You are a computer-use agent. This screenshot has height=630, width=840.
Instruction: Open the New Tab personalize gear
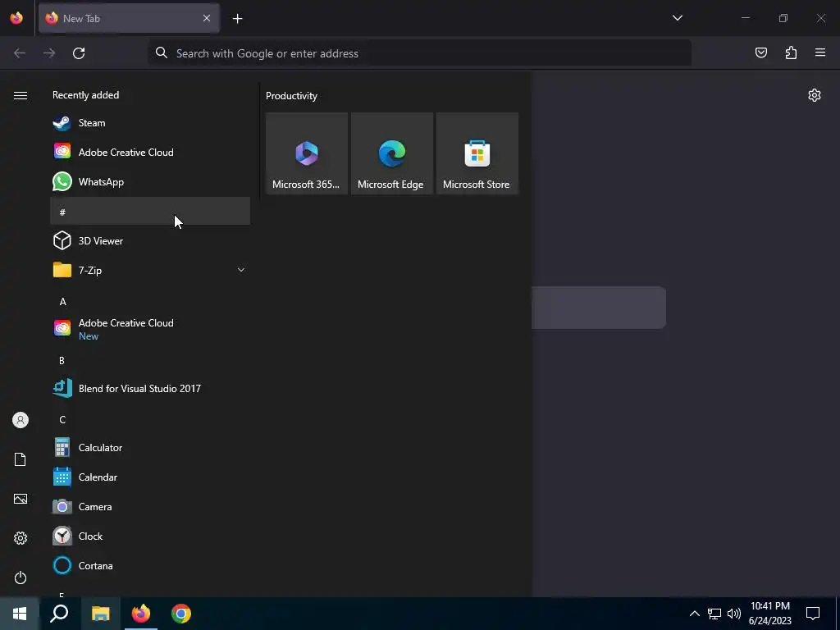[x=815, y=95]
